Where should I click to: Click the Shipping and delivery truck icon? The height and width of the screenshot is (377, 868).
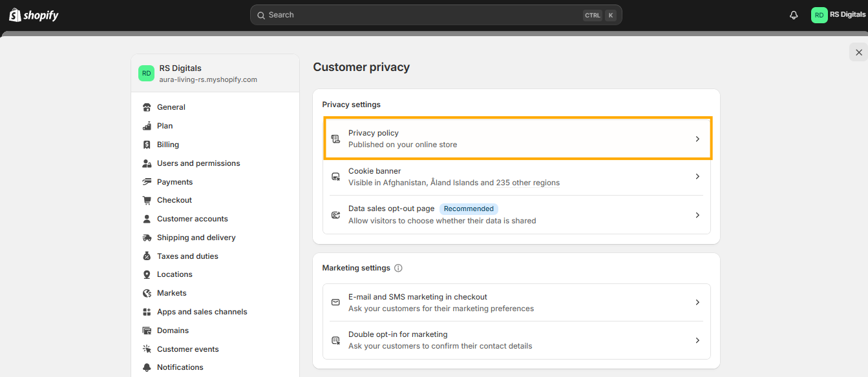click(x=147, y=238)
